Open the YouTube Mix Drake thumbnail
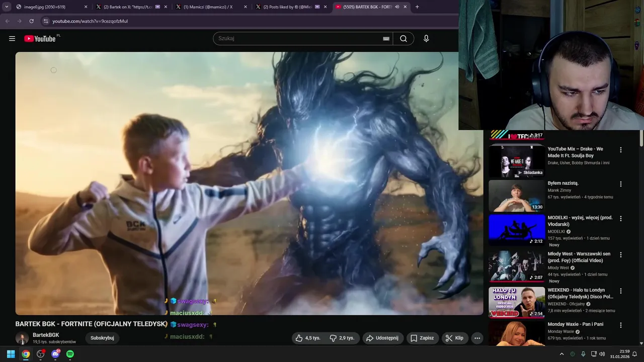Viewport: 644px width, 362px height. point(517,161)
